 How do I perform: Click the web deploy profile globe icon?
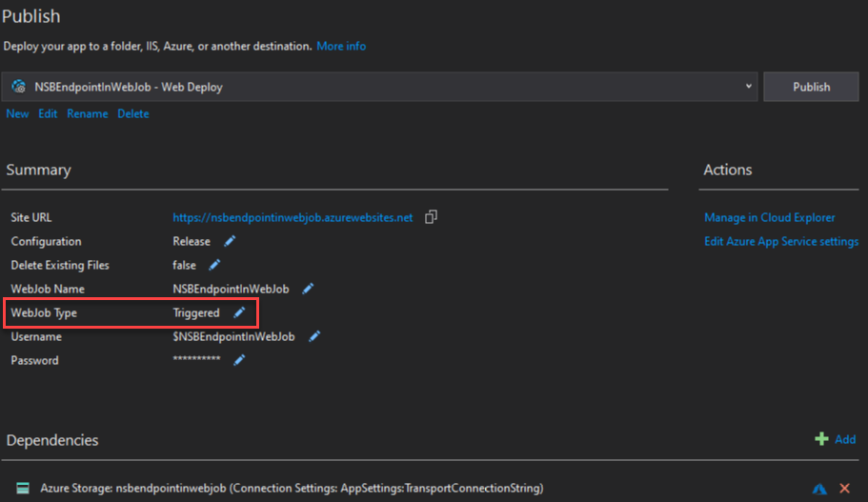19,87
